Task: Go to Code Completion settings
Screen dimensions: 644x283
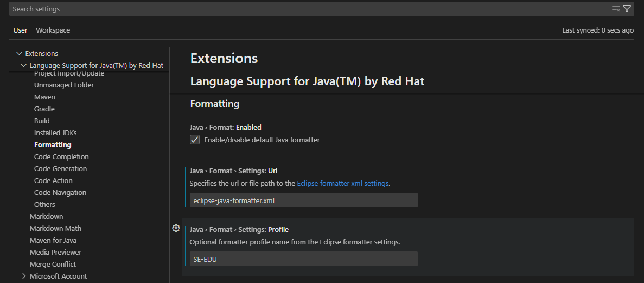Action: tap(61, 157)
